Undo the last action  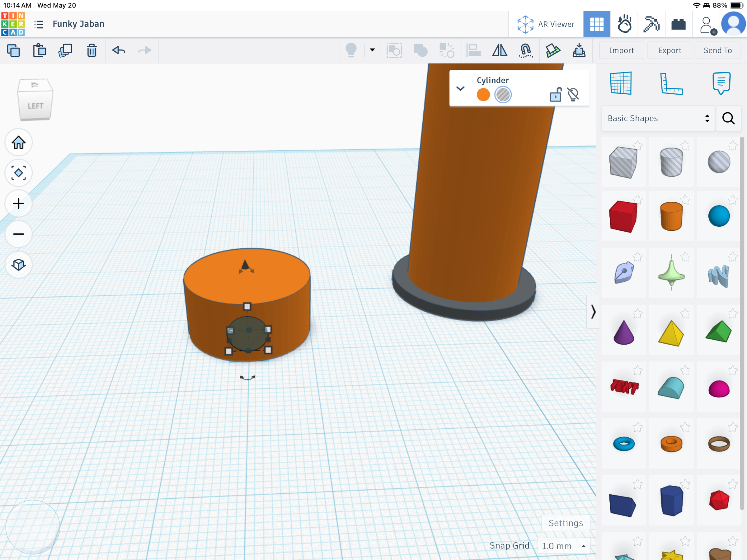(x=119, y=51)
